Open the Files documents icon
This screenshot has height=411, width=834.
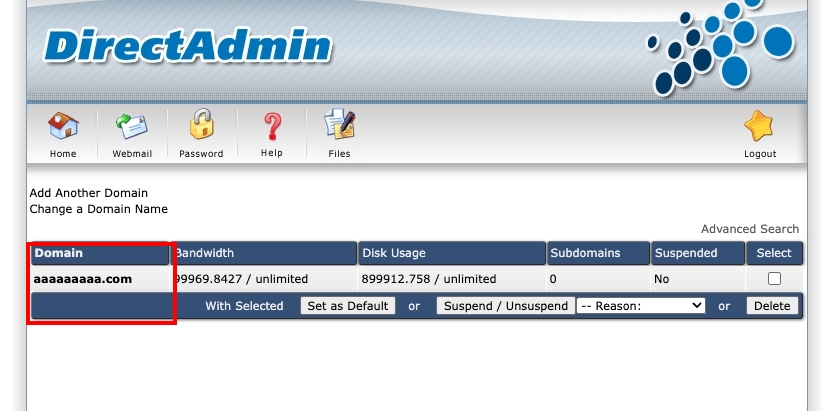[339, 124]
